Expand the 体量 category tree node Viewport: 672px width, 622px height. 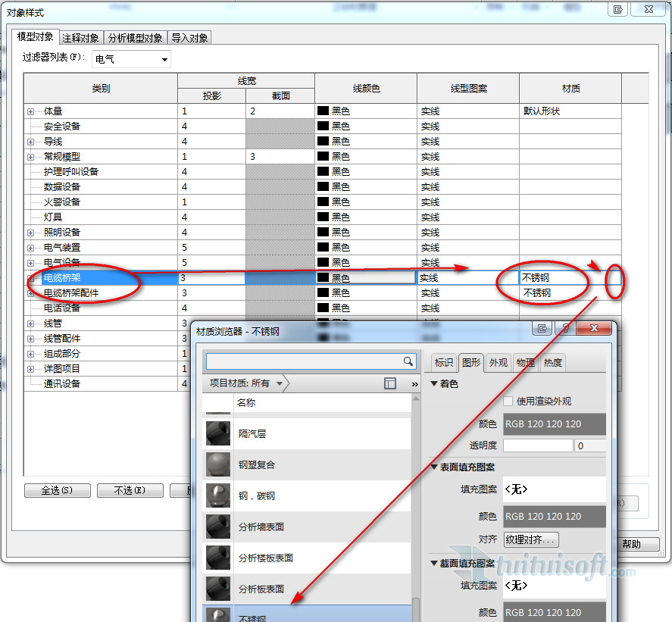(x=31, y=111)
